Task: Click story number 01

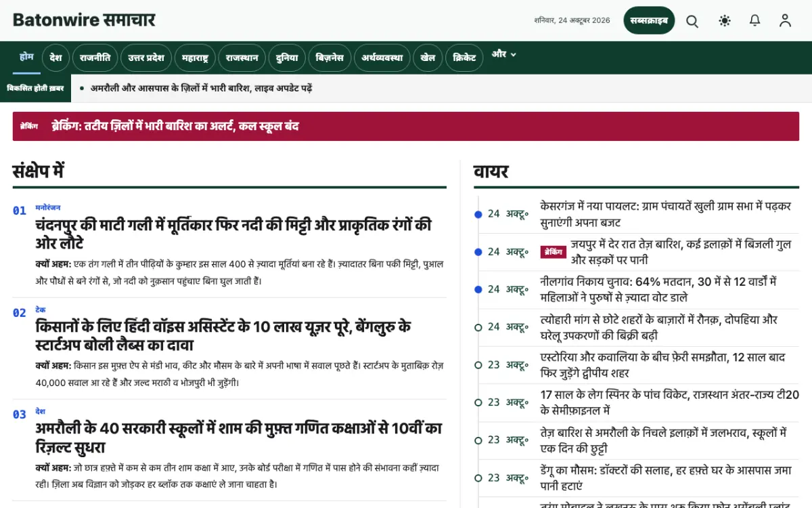Action: [20, 211]
